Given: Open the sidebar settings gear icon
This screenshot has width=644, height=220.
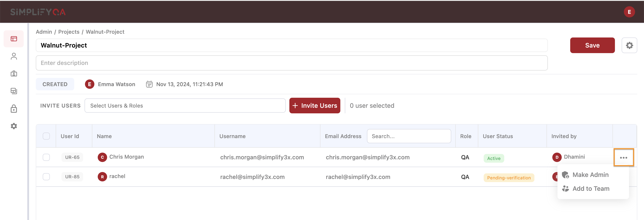Looking at the screenshot, I should coord(14,126).
